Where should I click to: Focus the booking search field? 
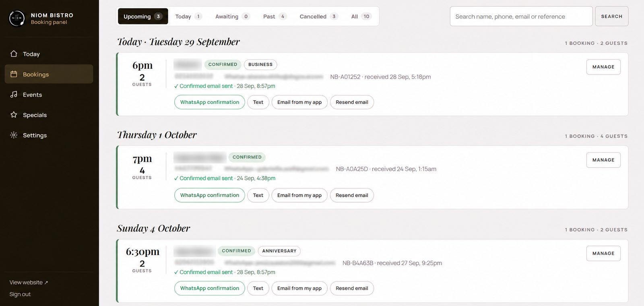point(521,17)
